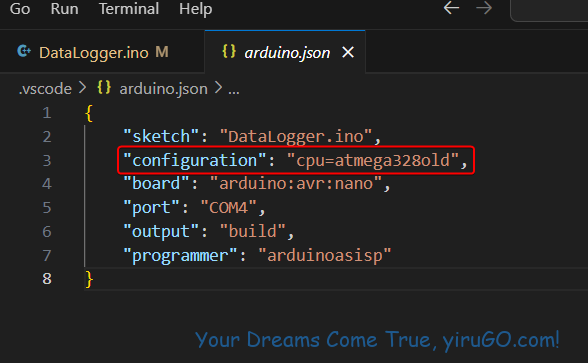
Task: Open the arduino.json breadcrumb item
Action: point(164,89)
